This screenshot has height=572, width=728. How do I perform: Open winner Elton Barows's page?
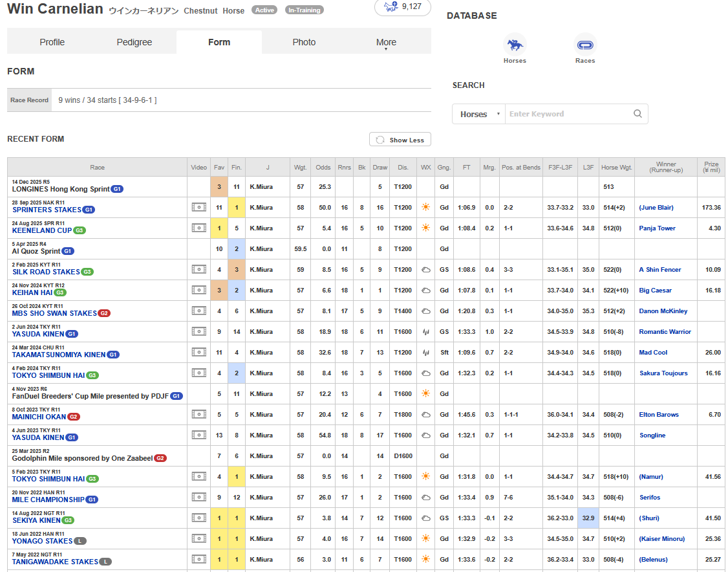pos(659,415)
